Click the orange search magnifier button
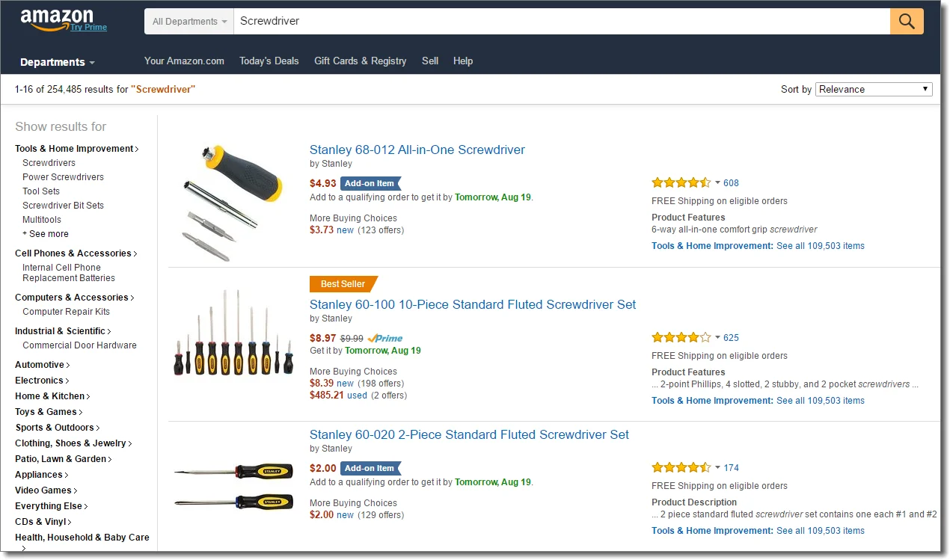The image size is (950, 560). tap(907, 22)
